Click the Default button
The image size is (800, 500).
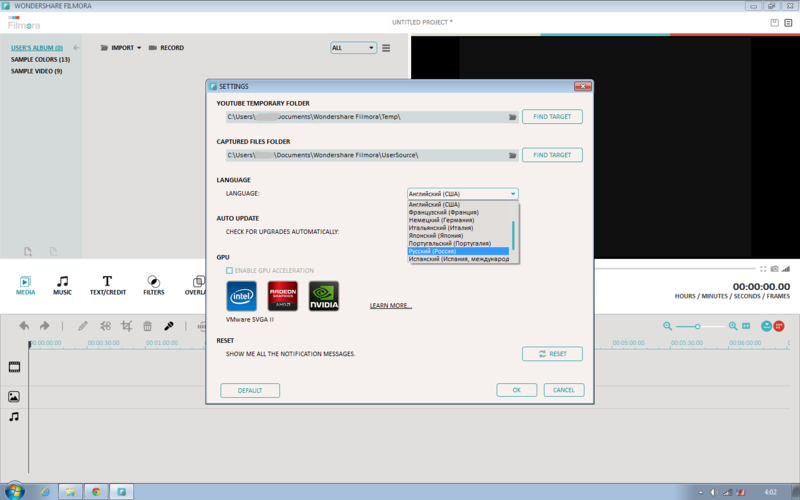pyautogui.click(x=250, y=390)
